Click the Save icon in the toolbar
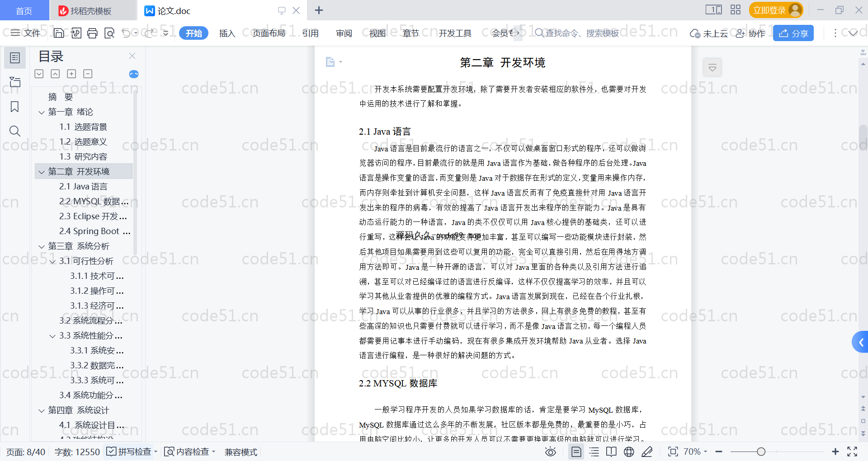The width and height of the screenshot is (868, 461). pos(59,33)
